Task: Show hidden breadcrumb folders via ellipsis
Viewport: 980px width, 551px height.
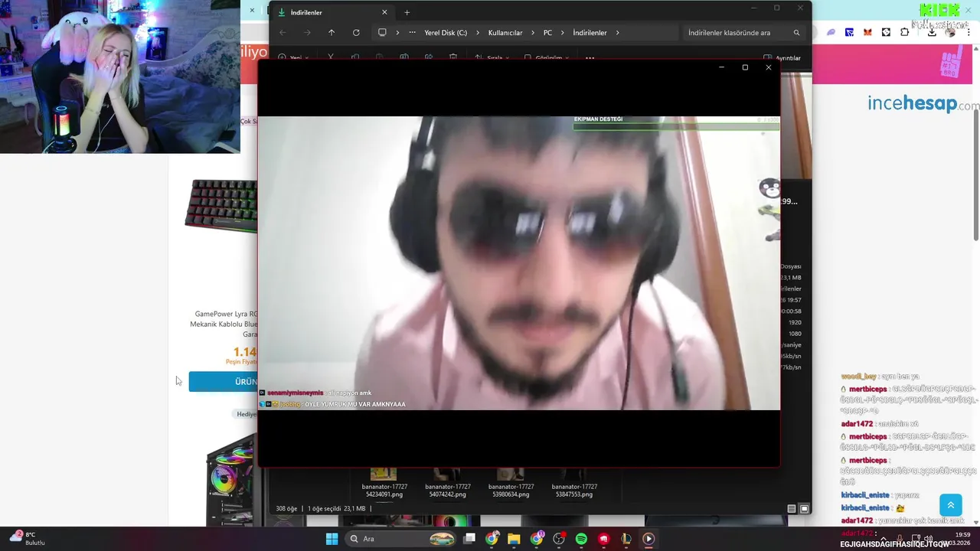Action: [x=413, y=32]
